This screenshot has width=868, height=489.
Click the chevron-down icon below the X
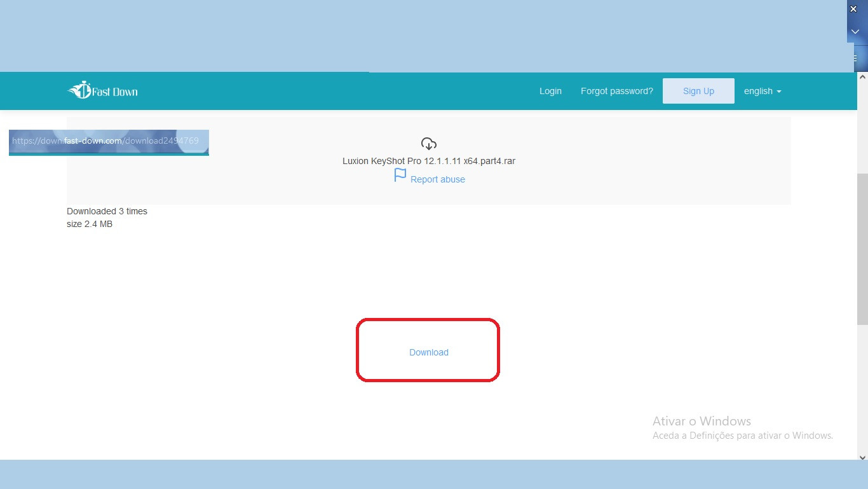coord(855,31)
